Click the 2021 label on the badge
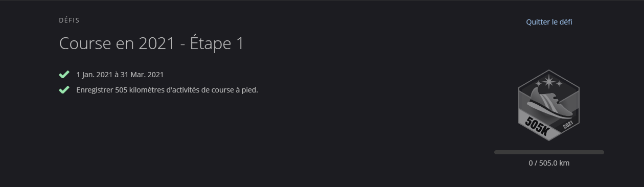Screen dimensions: 644x187 [568, 125]
